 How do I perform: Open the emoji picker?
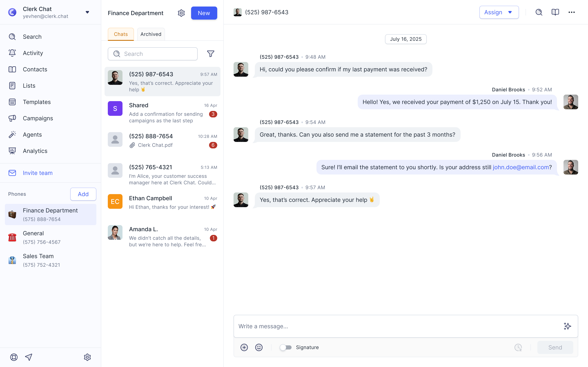click(x=259, y=347)
